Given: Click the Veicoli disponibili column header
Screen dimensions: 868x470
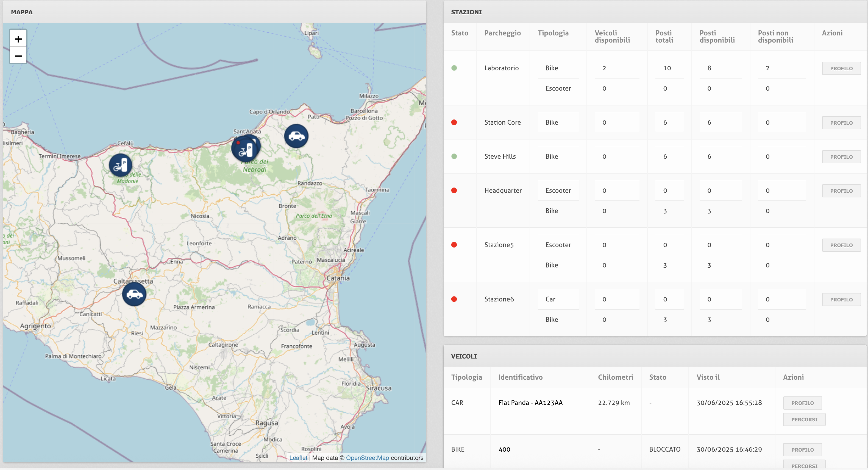Looking at the screenshot, I should (612, 36).
